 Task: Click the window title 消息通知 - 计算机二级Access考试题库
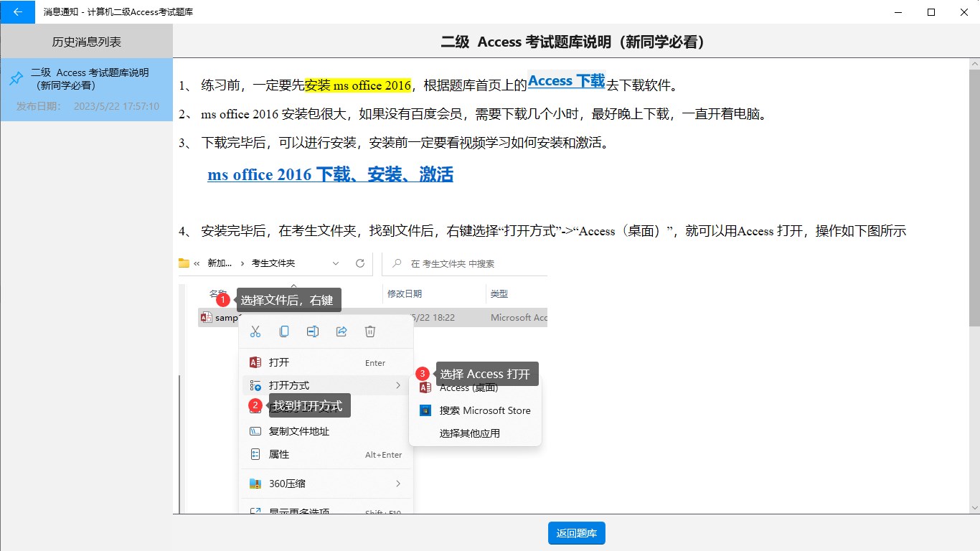pyautogui.click(x=118, y=12)
